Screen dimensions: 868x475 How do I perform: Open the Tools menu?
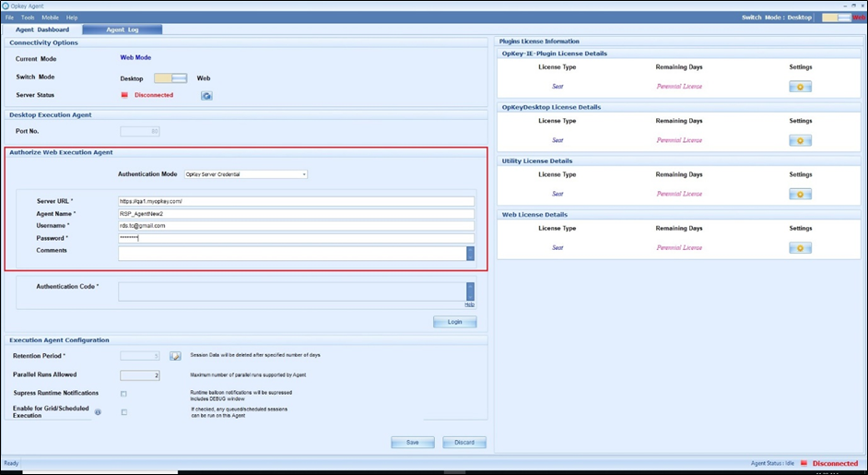tap(28, 18)
